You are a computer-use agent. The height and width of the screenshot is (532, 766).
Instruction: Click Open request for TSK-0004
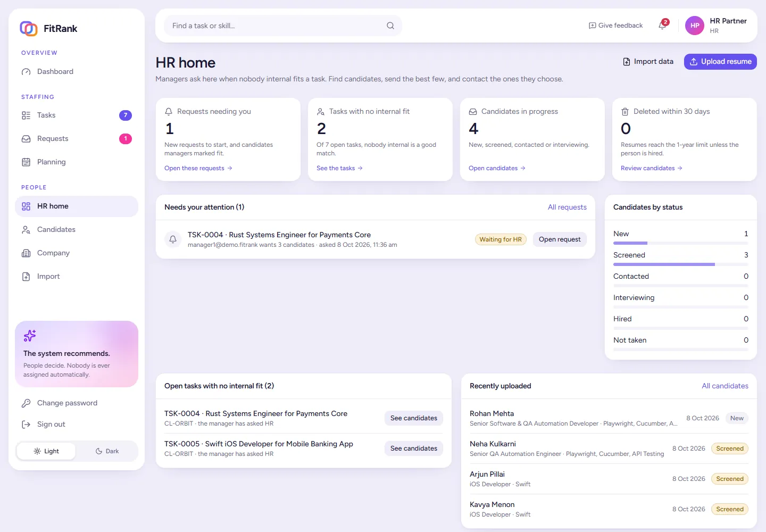click(560, 239)
